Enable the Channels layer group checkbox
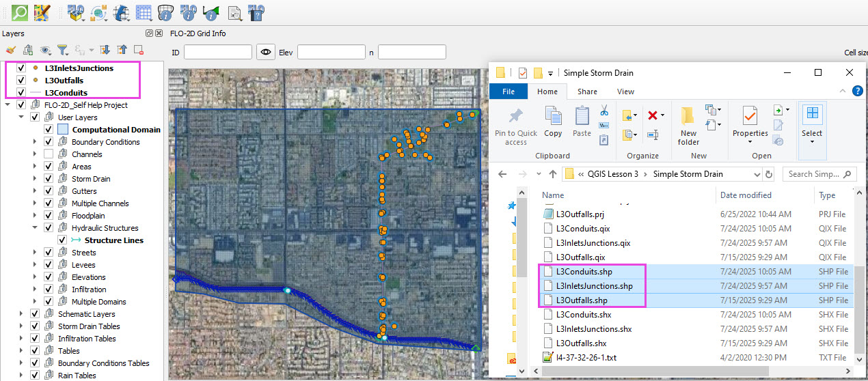The height and width of the screenshot is (381, 868). point(49,154)
